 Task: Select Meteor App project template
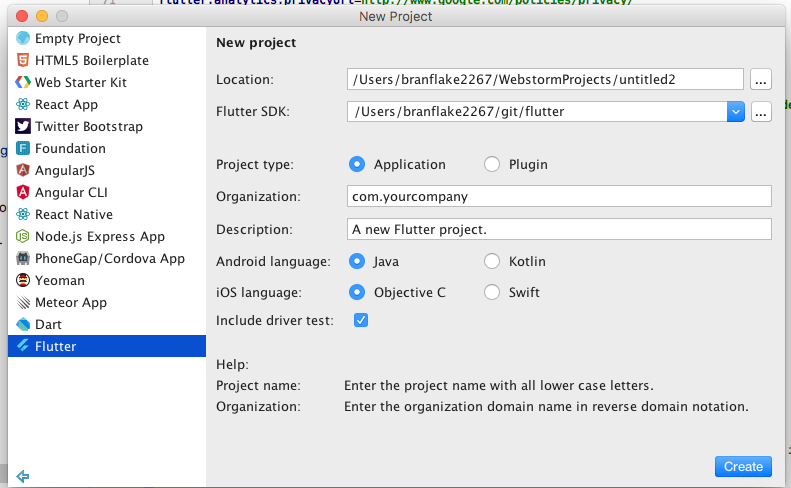click(70, 302)
